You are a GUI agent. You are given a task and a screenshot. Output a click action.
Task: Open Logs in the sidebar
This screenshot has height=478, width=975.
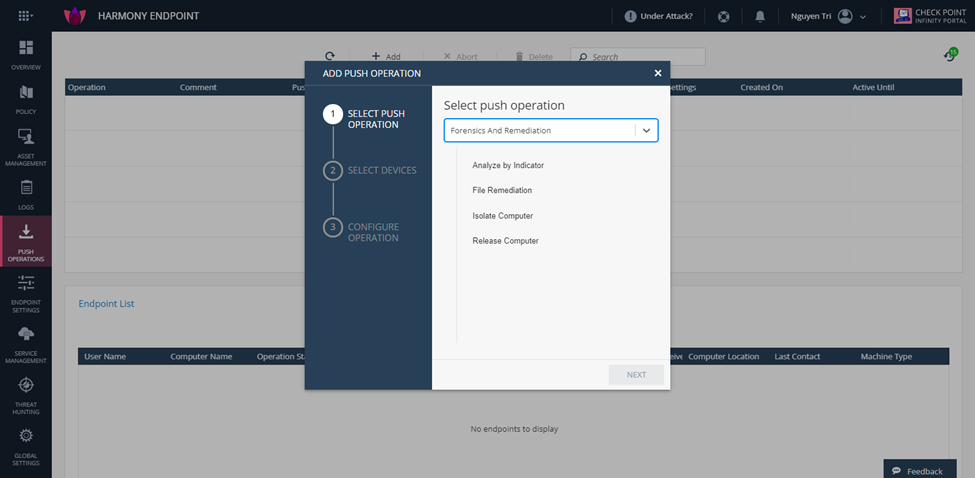pos(25,195)
